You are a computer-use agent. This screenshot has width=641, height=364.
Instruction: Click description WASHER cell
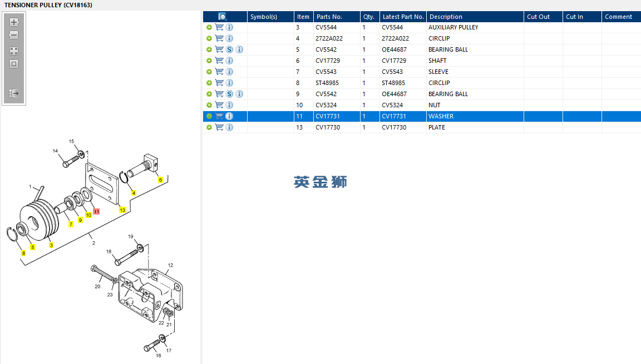point(441,116)
